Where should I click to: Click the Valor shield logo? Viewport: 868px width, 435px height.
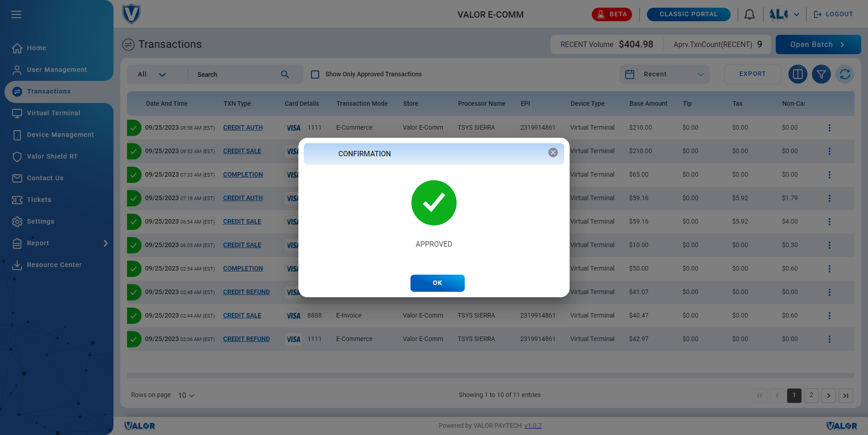point(131,14)
